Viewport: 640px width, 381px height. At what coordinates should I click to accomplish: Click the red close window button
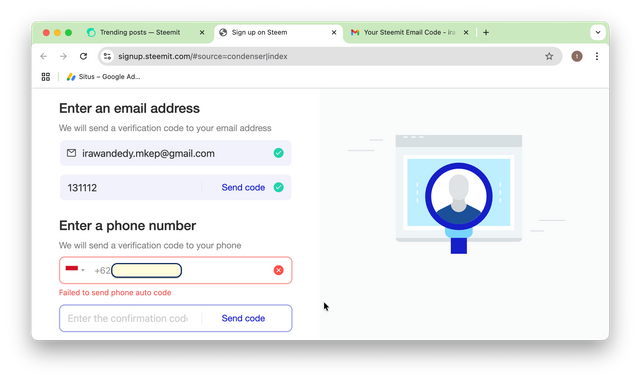pos(46,33)
